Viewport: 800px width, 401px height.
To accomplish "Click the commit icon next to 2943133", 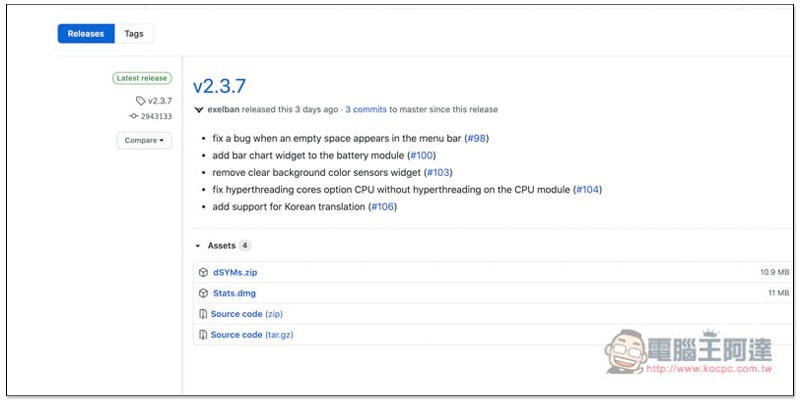I will click(x=134, y=116).
